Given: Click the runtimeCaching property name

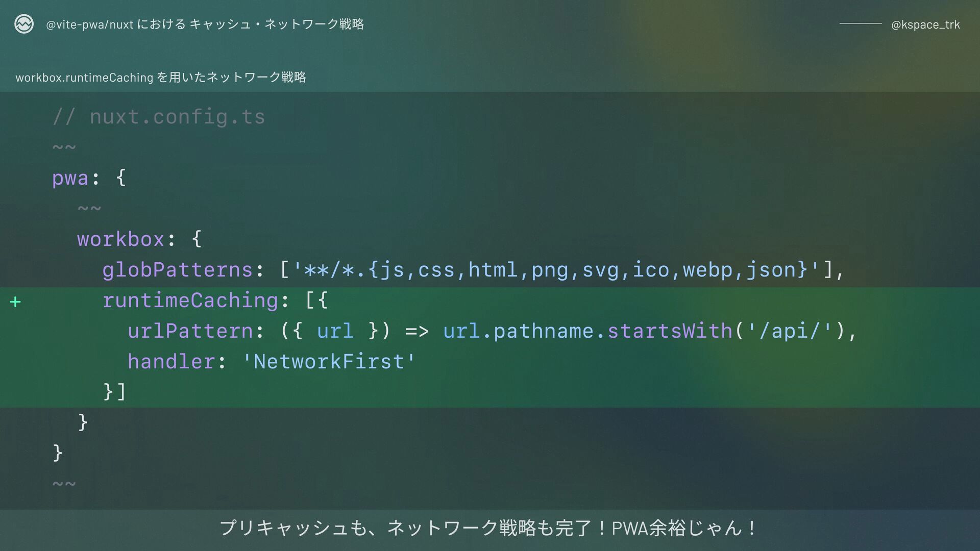Looking at the screenshot, I should click(190, 300).
